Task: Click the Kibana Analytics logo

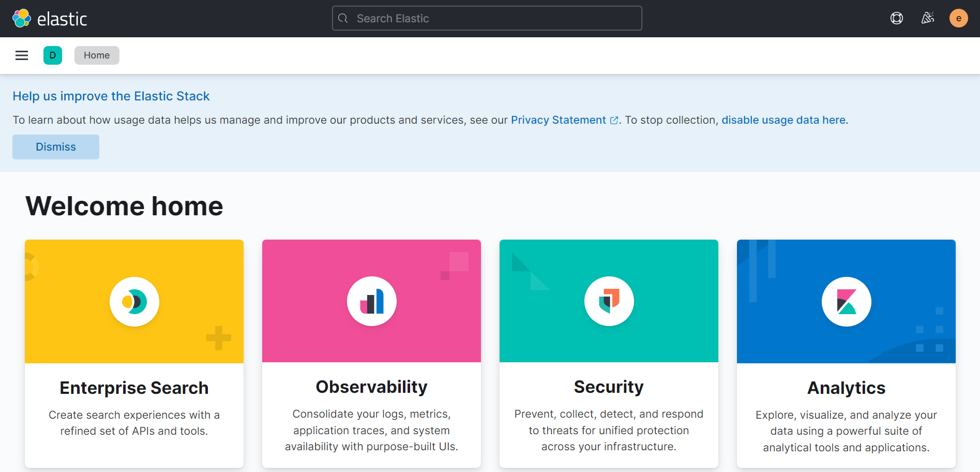Action: pos(847,302)
